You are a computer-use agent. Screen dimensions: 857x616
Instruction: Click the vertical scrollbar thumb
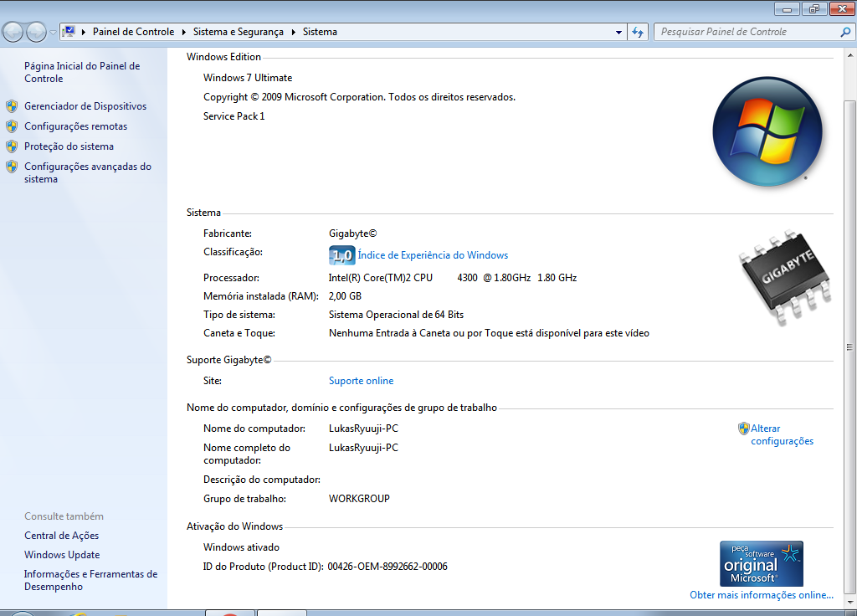pos(850,346)
